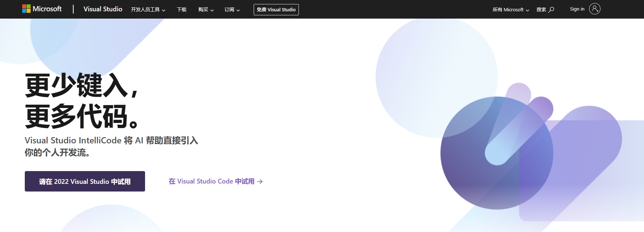Go to the Visual Studio brand link
The image size is (644, 232).
103,9
